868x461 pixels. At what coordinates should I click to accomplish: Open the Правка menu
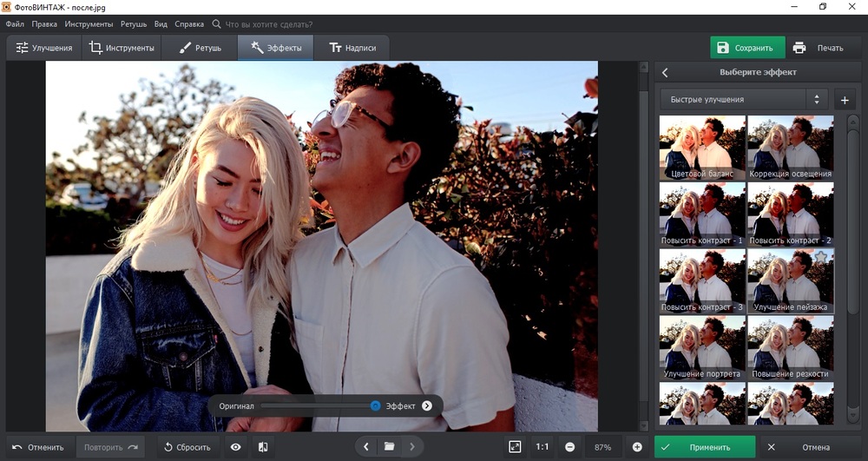click(44, 24)
